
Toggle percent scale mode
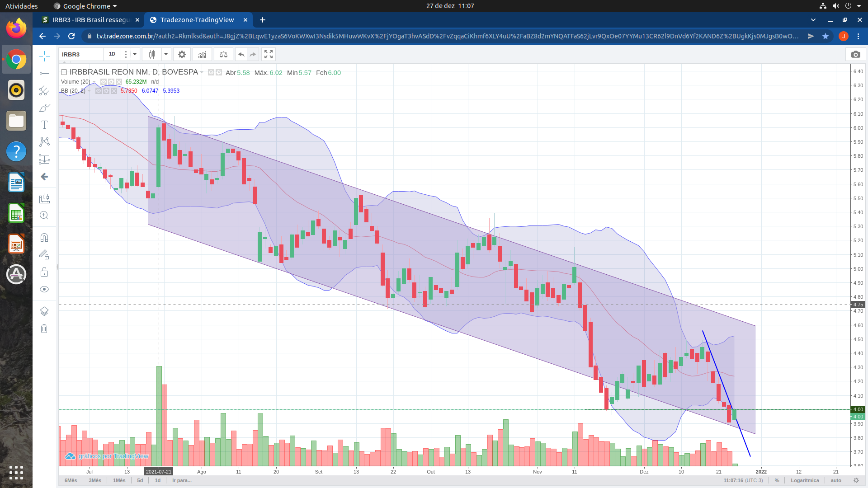(777, 480)
